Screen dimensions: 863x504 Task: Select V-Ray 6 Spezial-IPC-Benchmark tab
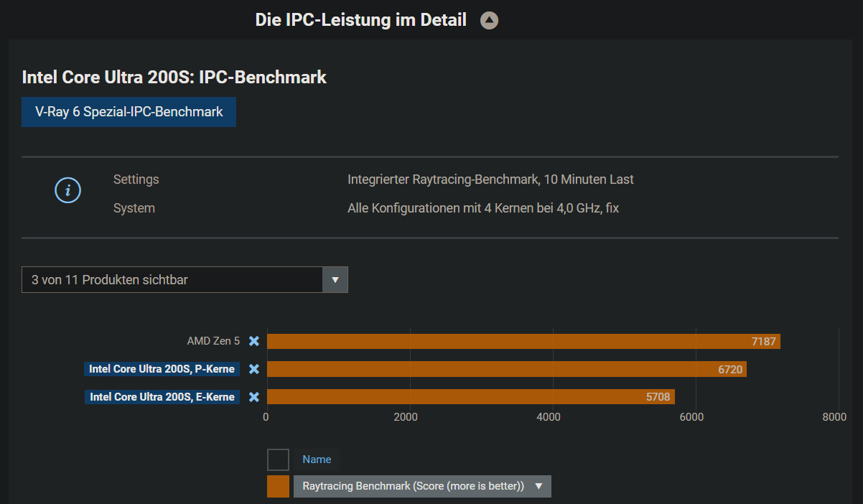click(129, 112)
